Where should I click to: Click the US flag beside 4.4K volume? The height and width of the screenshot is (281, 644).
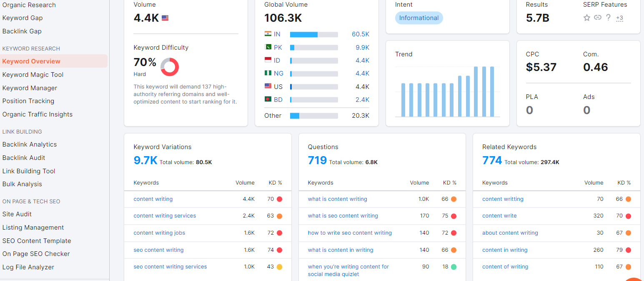pyautogui.click(x=165, y=18)
